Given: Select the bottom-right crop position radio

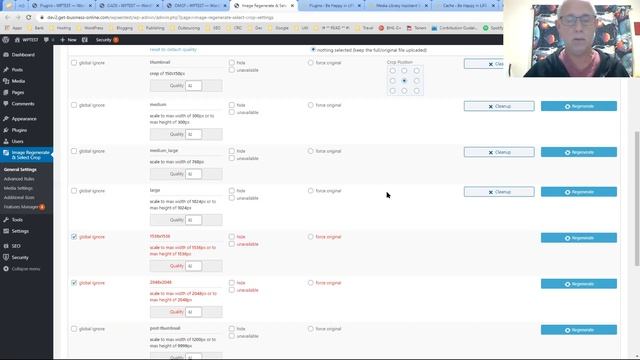Looking at the screenshot, I should click(416, 91).
